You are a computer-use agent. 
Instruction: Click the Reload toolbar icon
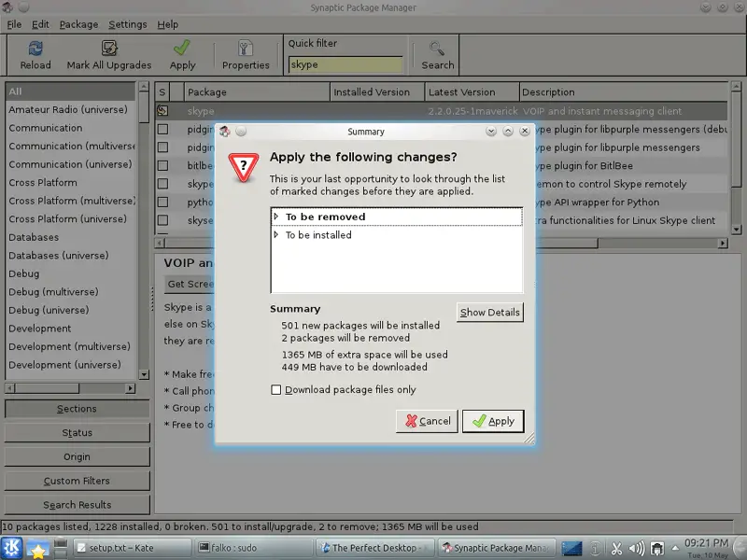[35, 49]
